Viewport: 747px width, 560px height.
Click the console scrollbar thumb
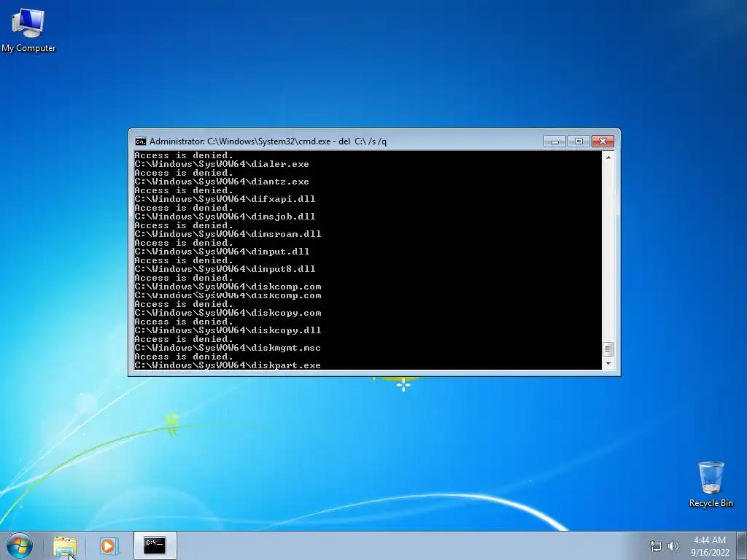pyautogui.click(x=608, y=349)
